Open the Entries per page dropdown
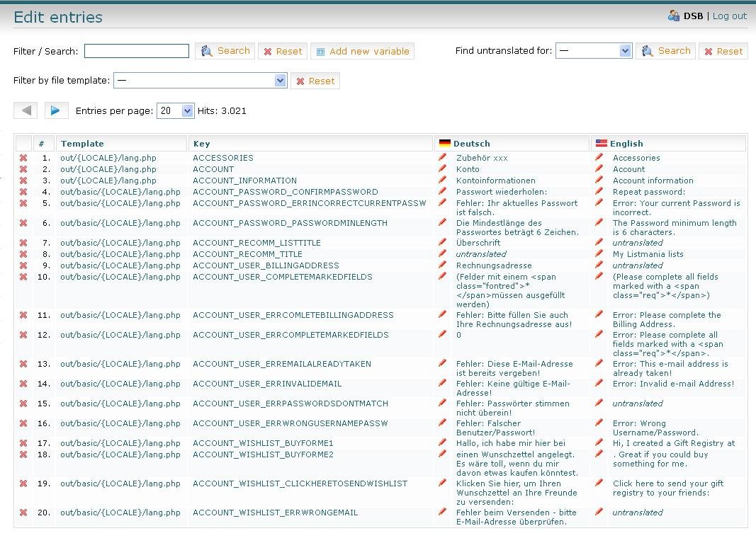 click(x=175, y=110)
